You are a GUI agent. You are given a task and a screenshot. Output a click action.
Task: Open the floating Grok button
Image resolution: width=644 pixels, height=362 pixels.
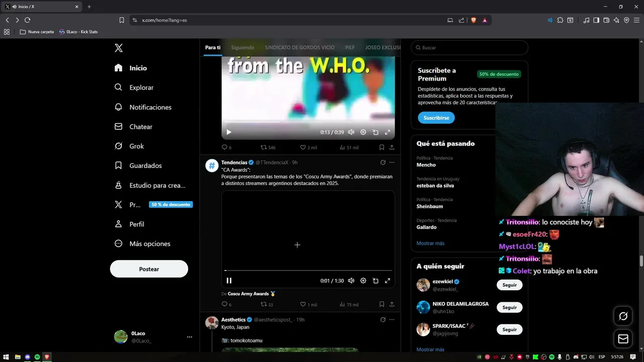point(623,316)
